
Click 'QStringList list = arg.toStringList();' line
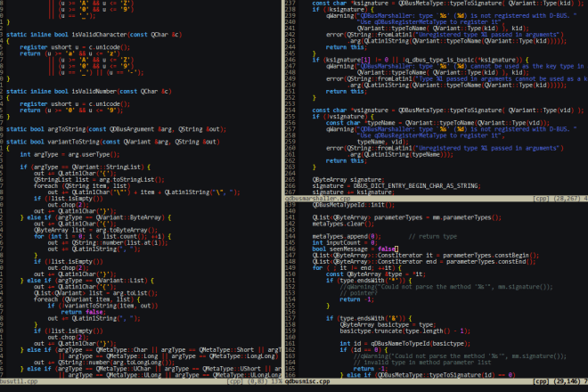(x=99, y=180)
